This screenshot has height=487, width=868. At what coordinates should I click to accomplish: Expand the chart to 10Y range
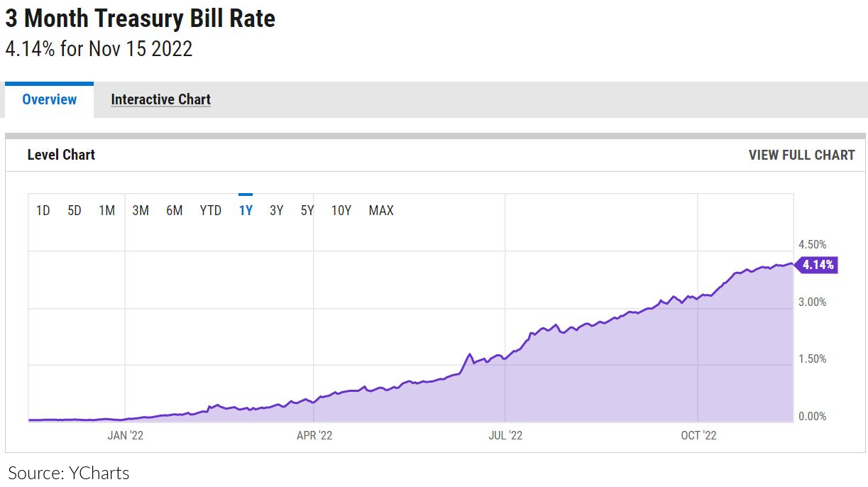(x=341, y=210)
